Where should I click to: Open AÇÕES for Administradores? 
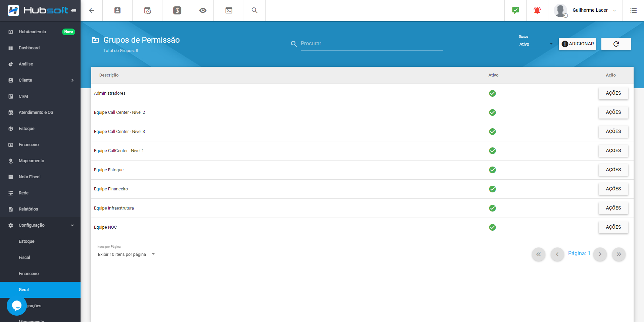tap(613, 93)
